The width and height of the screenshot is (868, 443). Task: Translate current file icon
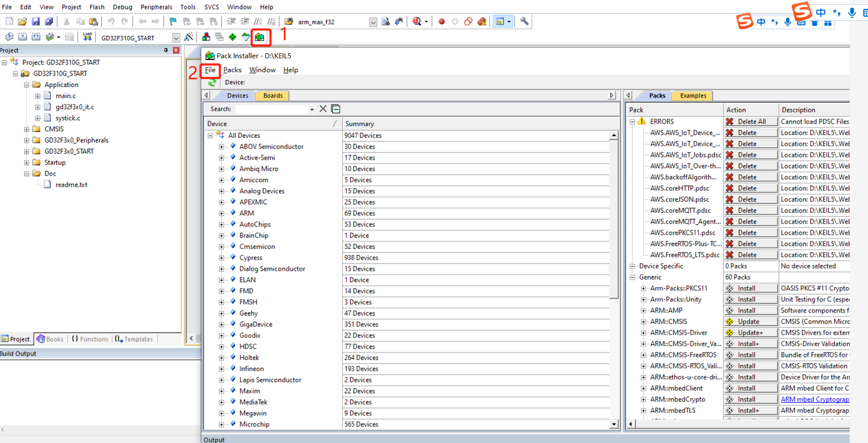(9, 37)
